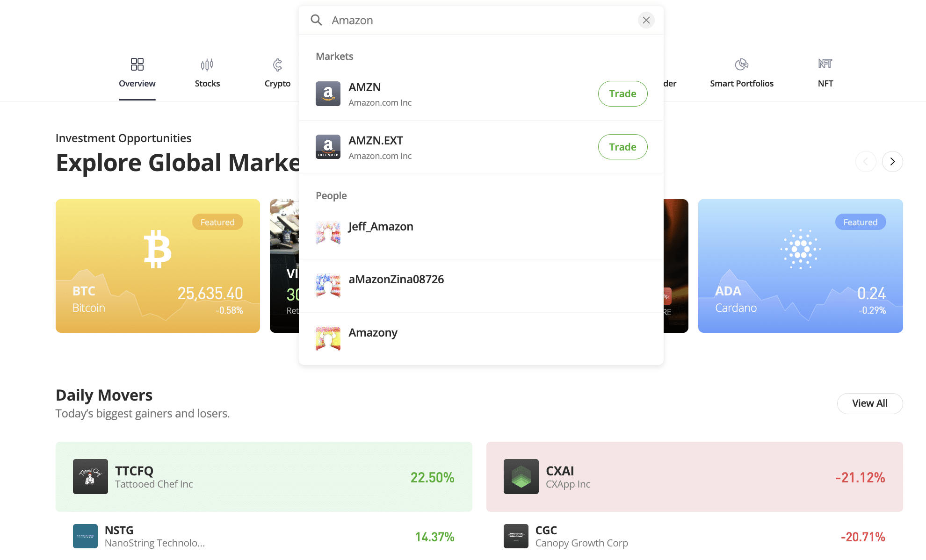This screenshot has height=560, width=926.
Task: Click the 14.37% gain value
Action: click(x=434, y=537)
